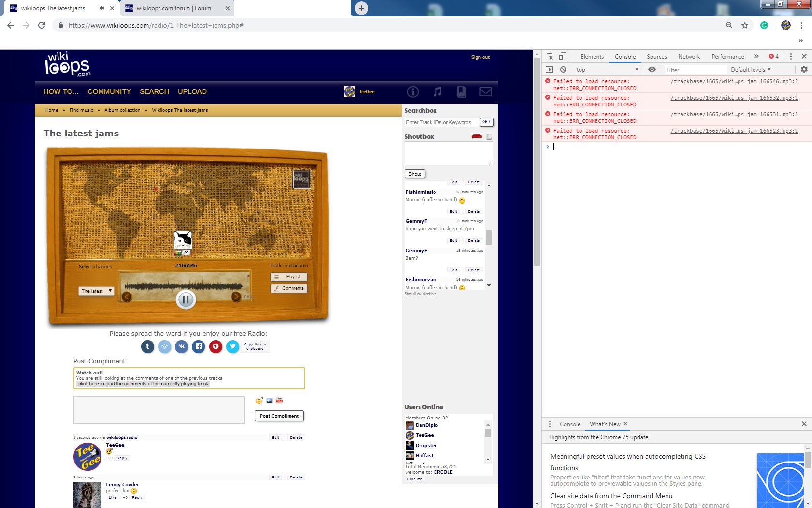
Task: Focus the track search field
Action: [442, 122]
